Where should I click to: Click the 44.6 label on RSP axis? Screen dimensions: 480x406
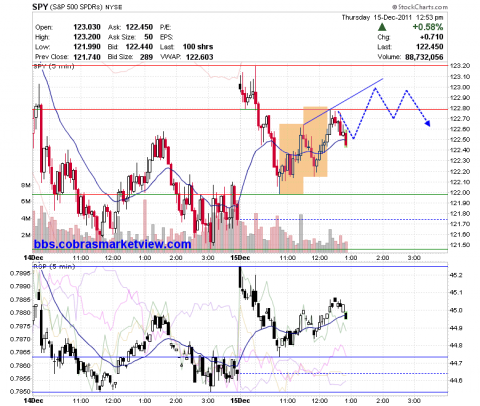point(456,381)
